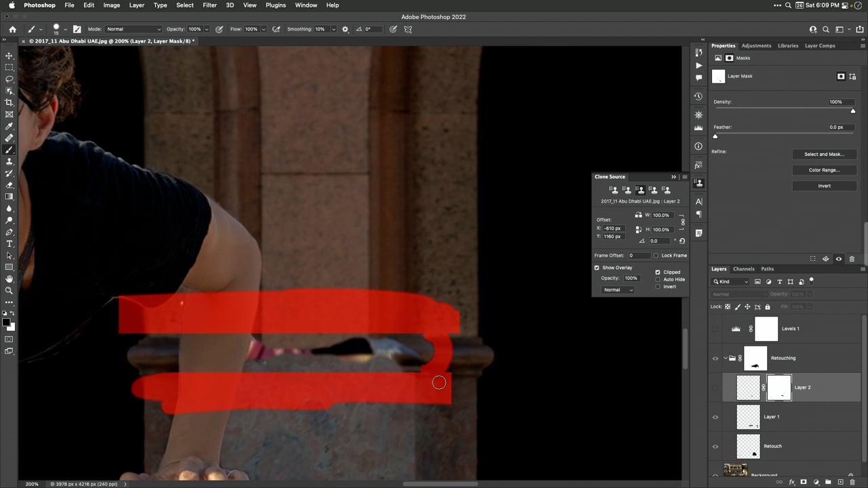This screenshot has height=488, width=868.
Task: Open the Paragraph panel icon
Action: pyautogui.click(x=698, y=214)
